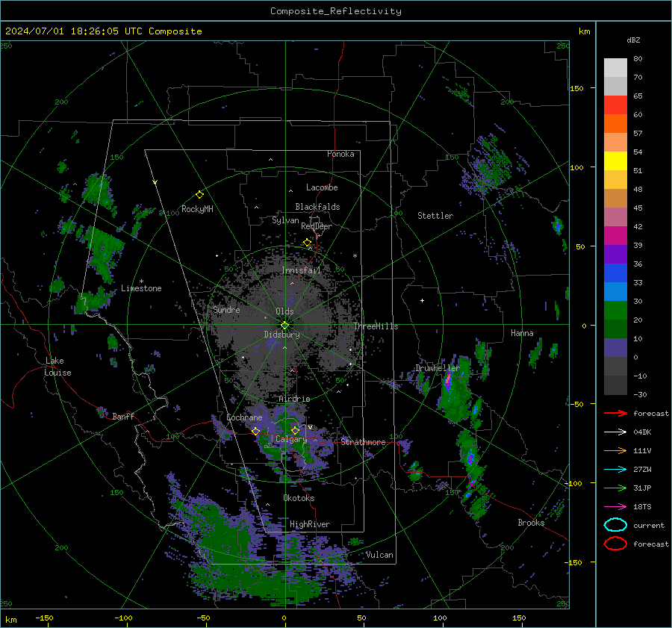
Task: Click the Airdrie city label
Action: [x=294, y=399]
